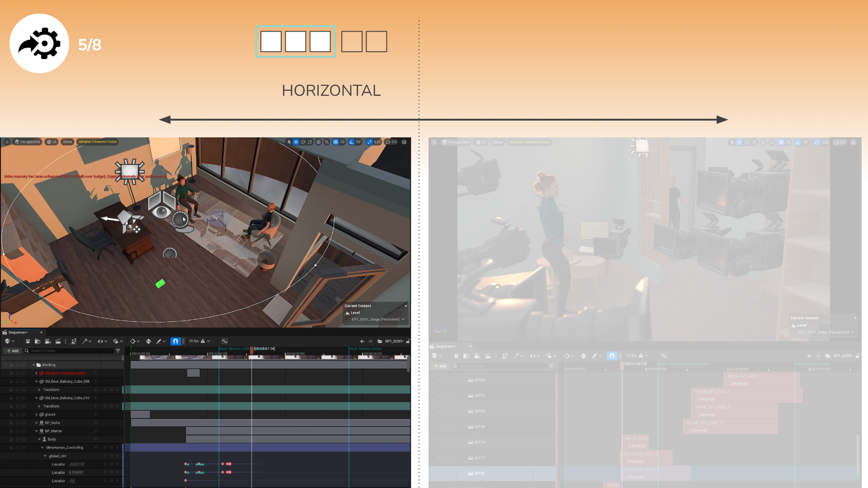Open the Sequencer curve editor icon
The image size is (868, 488).
click(225, 341)
